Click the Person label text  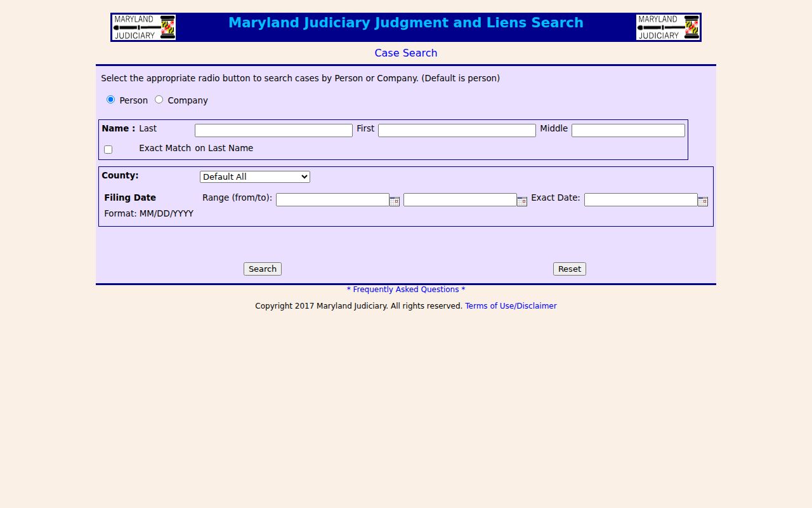[x=134, y=100]
